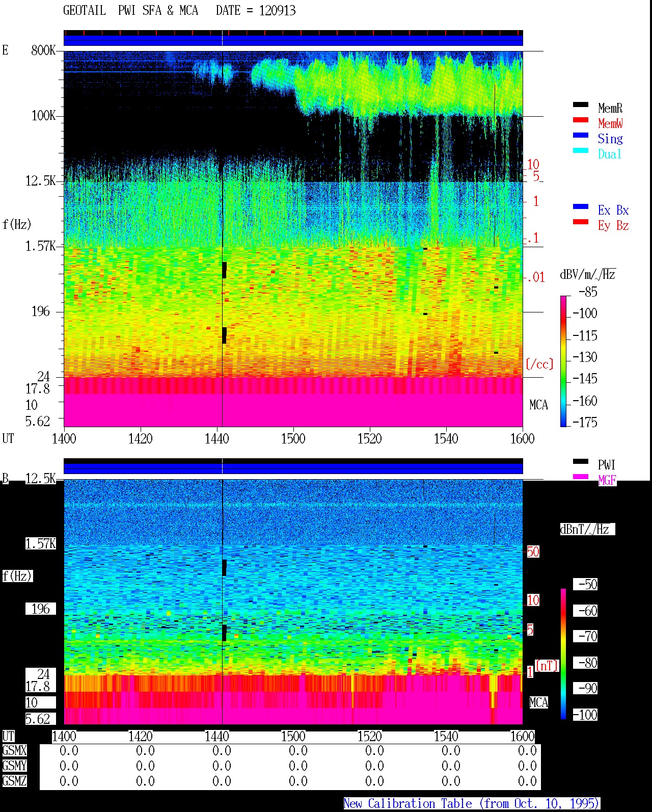Image resolution: width=652 pixels, height=812 pixels.
Task: Click the black MemR legend swatch
Action: click(x=580, y=104)
